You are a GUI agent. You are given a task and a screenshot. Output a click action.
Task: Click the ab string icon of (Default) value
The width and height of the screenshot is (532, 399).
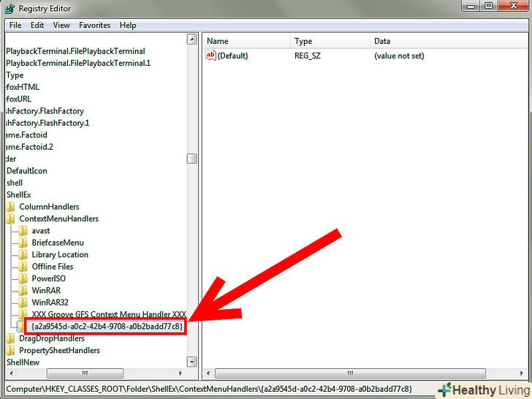pos(210,56)
